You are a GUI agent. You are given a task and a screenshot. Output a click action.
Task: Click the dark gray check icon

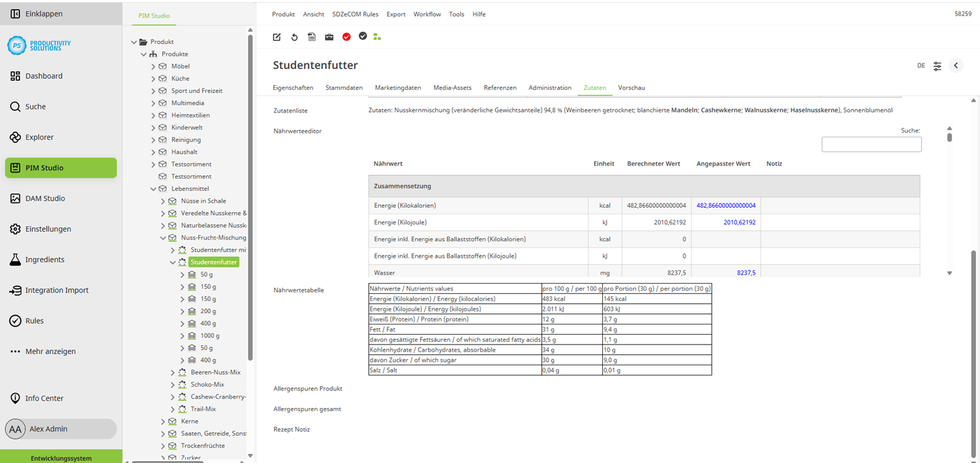coord(363,37)
